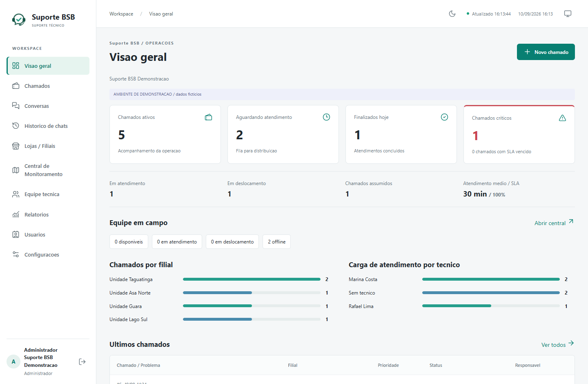Click the Novo chamado button
This screenshot has width=588, height=384.
[546, 52]
